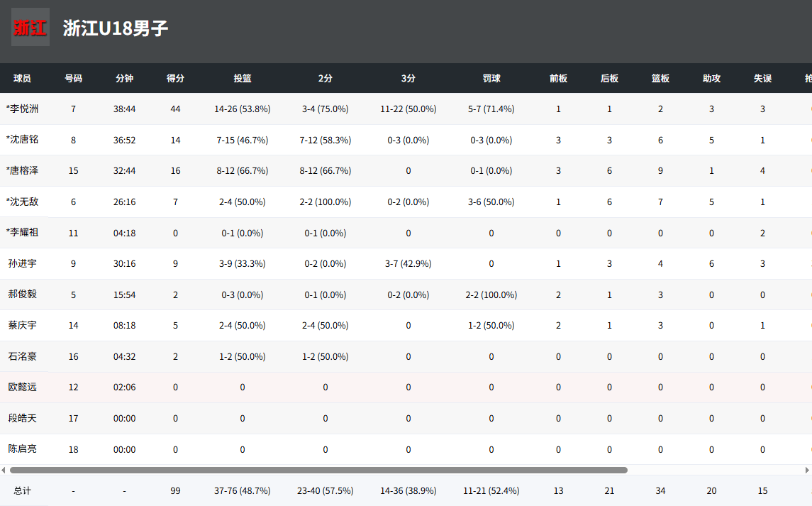Click the left arrow of horizontal scrollbar
This screenshot has height=506, width=812.
click(x=4, y=470)
